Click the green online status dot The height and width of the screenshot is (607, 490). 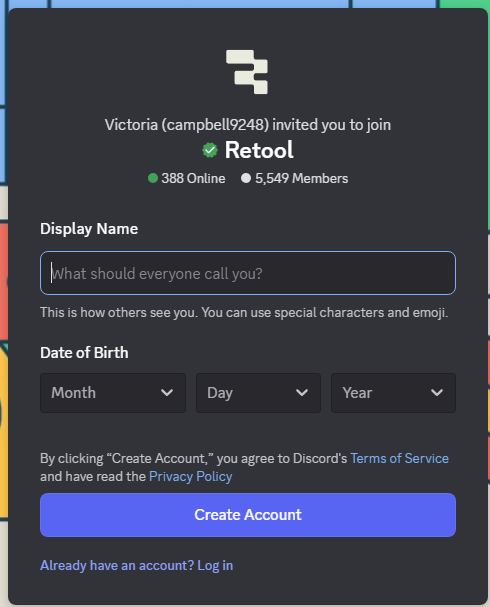(x=153, y=178)
